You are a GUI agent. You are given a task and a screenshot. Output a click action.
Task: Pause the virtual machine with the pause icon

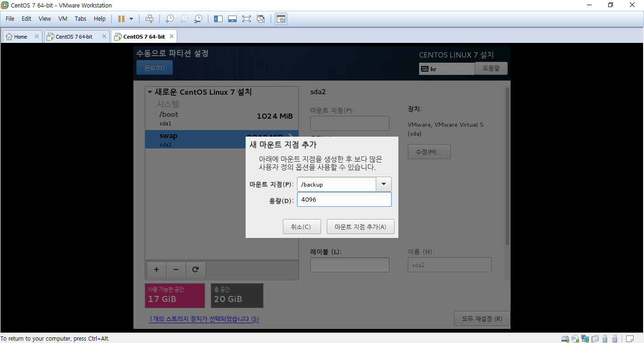coord(121,19)
